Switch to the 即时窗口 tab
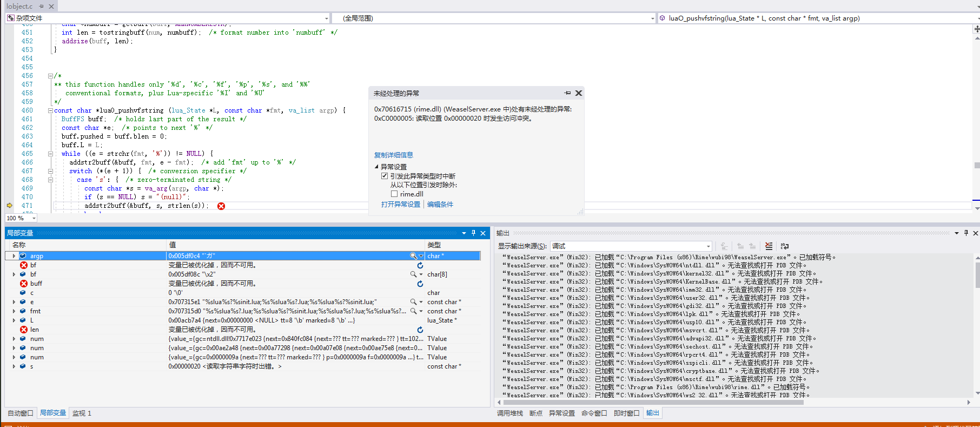 pyautogui.click(x=627, y=413)
